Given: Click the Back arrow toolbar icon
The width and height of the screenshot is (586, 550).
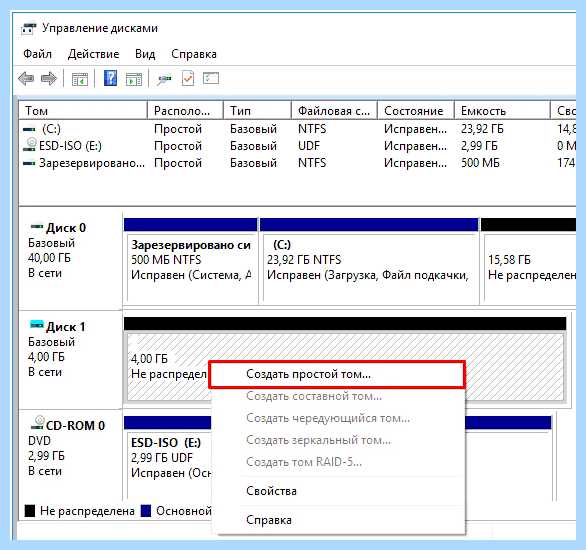Looking at the screenshot, I should (x=26, y=79).
